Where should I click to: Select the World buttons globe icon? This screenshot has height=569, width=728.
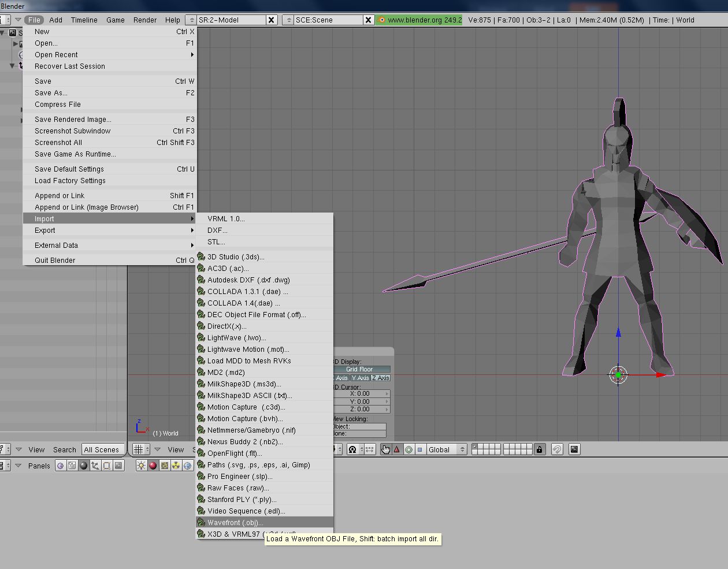click(188, 466)
